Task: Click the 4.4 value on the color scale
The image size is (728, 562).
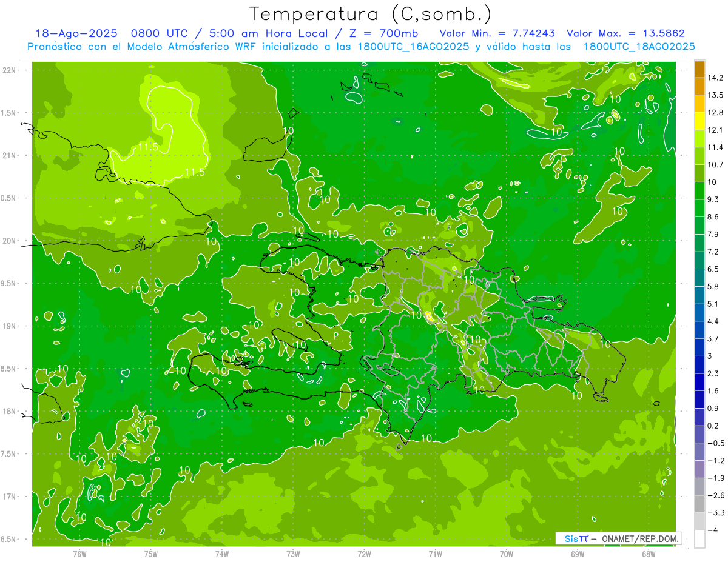Action: 713,321
